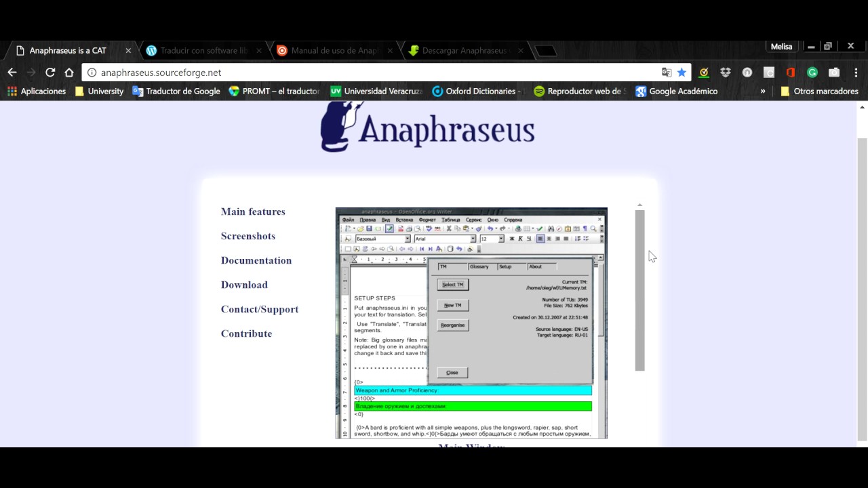The width and height of the screenshot is (868, 488).
Task: Click the inner content panel scrollbar
Action: click(x=639, y=290)
